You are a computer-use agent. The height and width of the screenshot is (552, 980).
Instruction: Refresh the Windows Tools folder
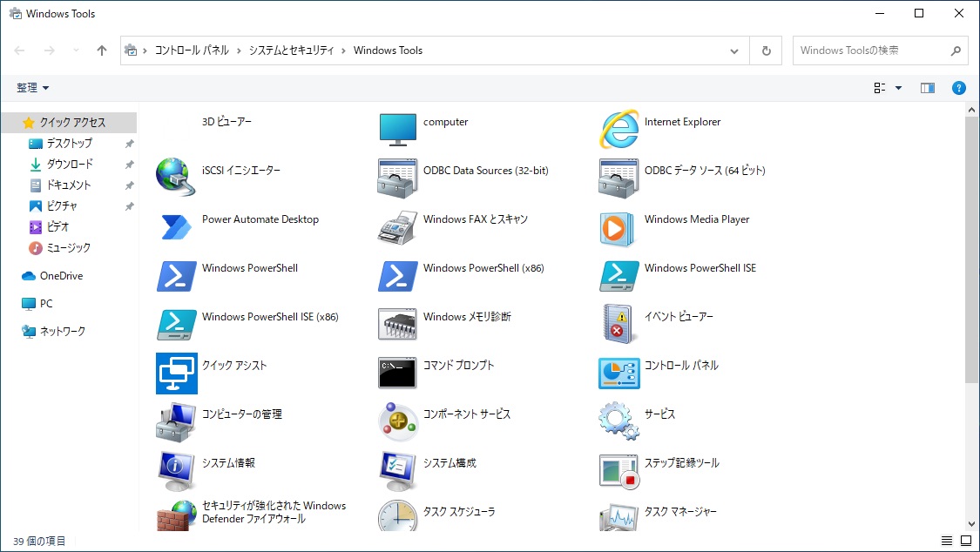pos(767,50)
